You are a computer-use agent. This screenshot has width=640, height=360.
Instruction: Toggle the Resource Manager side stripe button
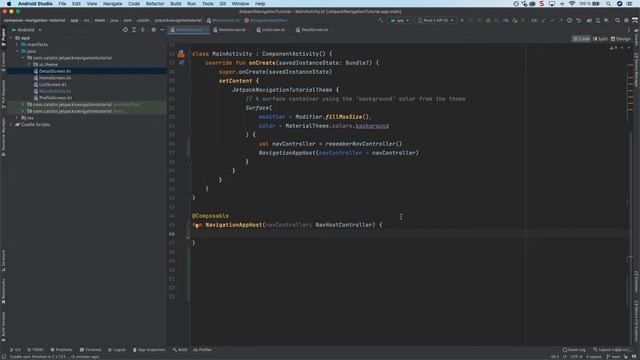(x=3, y=137)
